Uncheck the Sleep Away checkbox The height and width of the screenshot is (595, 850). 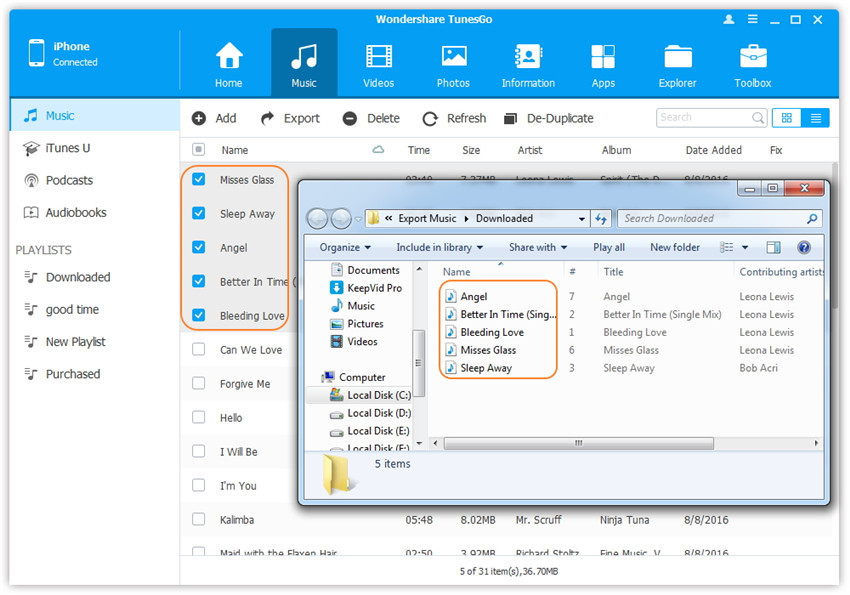pos(198,214)
